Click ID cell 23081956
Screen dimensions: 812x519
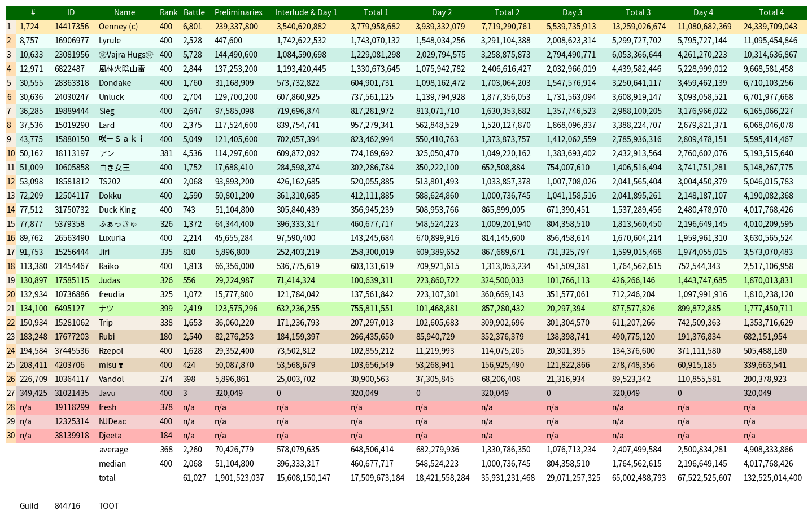(72, 55)
